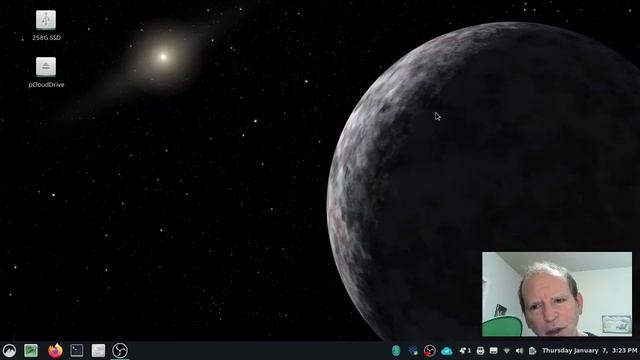Click the printer tray icon
This screenshot has width=640, height=360.
(480, 351)
